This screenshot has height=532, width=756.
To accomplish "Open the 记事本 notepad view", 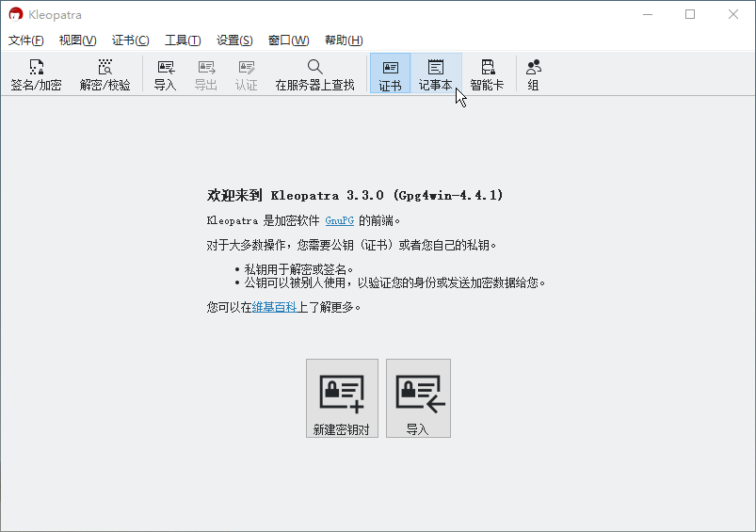I will coord(436,73).
